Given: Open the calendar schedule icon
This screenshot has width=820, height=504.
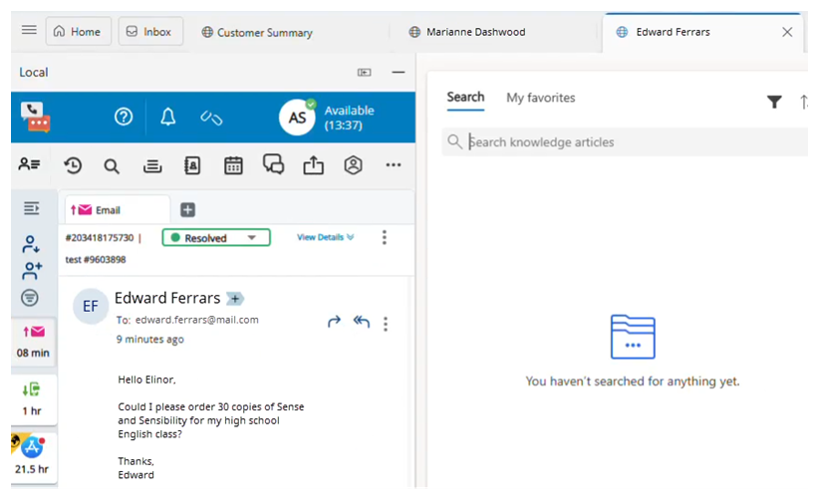Looking at the screenshot, I should (x=233, y=166).
